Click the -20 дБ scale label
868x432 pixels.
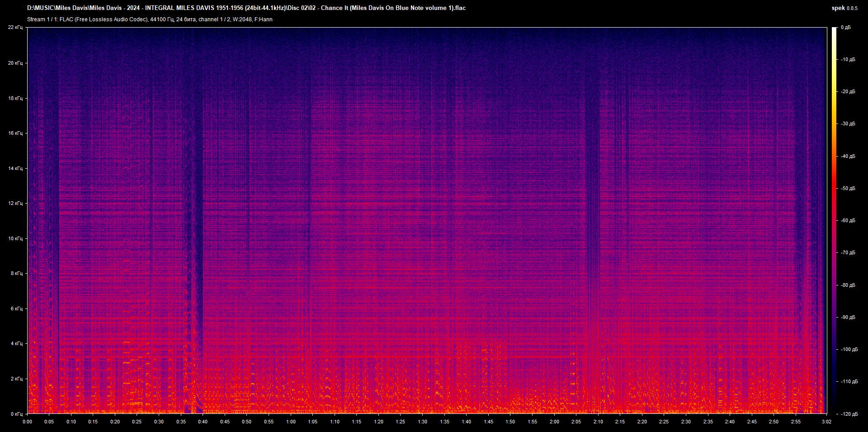[x=848, y=92]
